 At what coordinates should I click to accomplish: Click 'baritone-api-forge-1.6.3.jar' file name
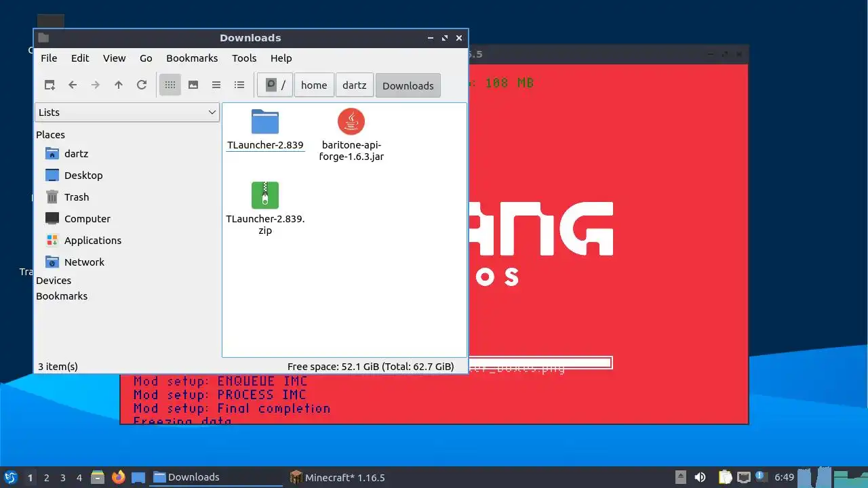pyautogui.click(x=351, y=151)
